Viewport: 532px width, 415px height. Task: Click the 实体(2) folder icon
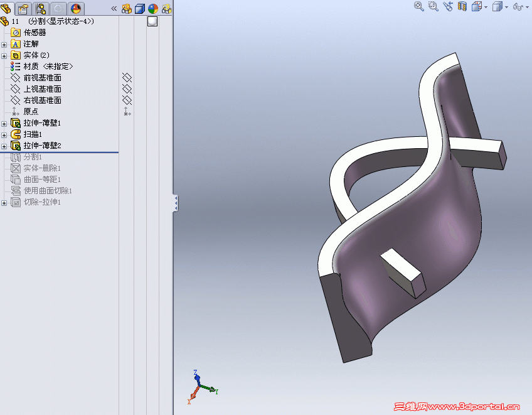(x=15, y=55)
